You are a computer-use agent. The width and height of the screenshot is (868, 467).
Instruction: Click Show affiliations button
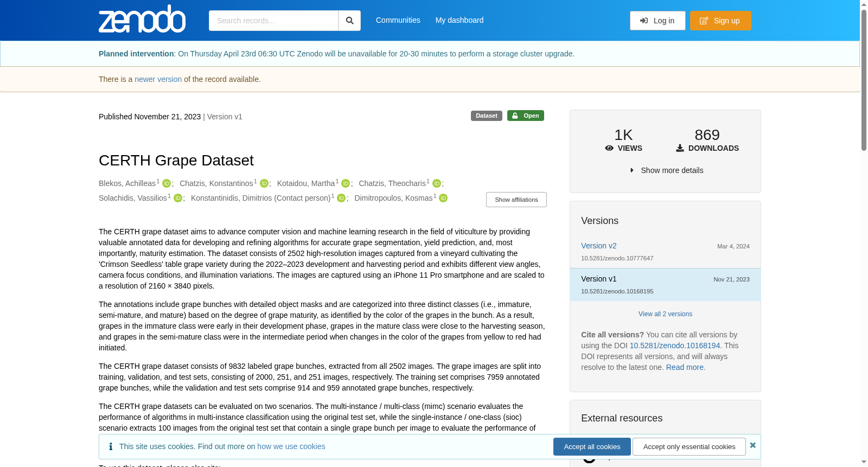[x=516, y=200]
